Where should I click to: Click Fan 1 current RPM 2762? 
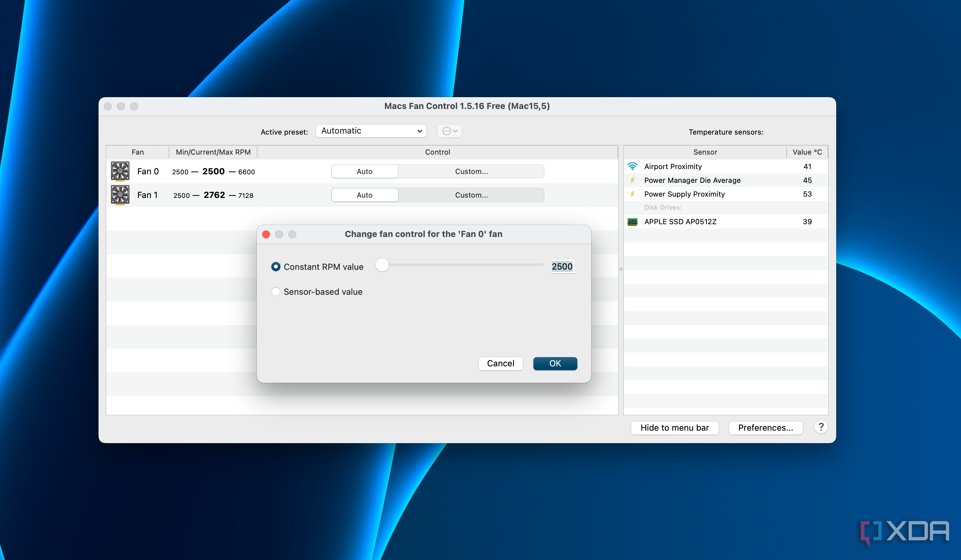(x=214, y=195)
